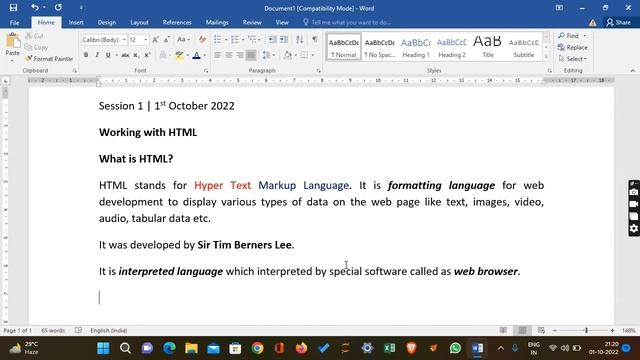Switch to the Review tab

(x=252, y=22)
